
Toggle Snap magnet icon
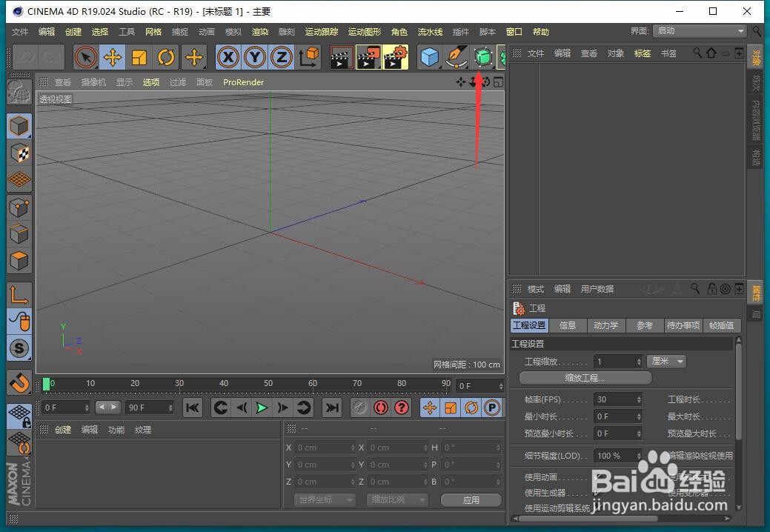click(19, 383)
